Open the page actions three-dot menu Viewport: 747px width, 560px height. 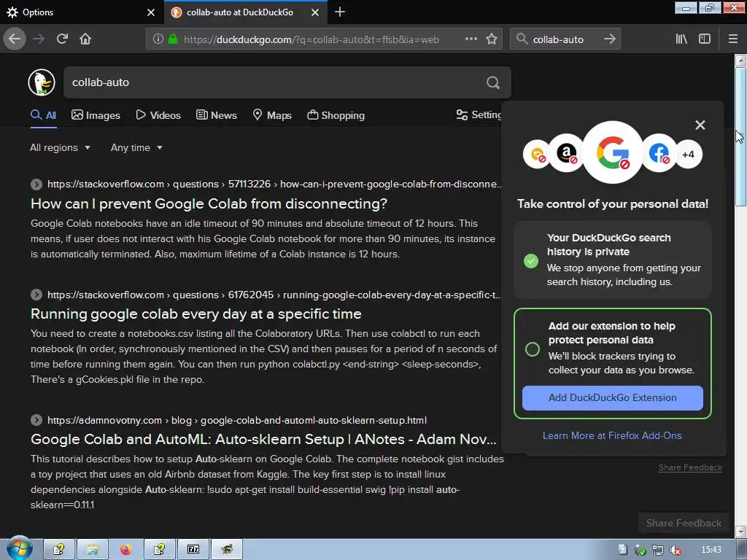point(471,39)
